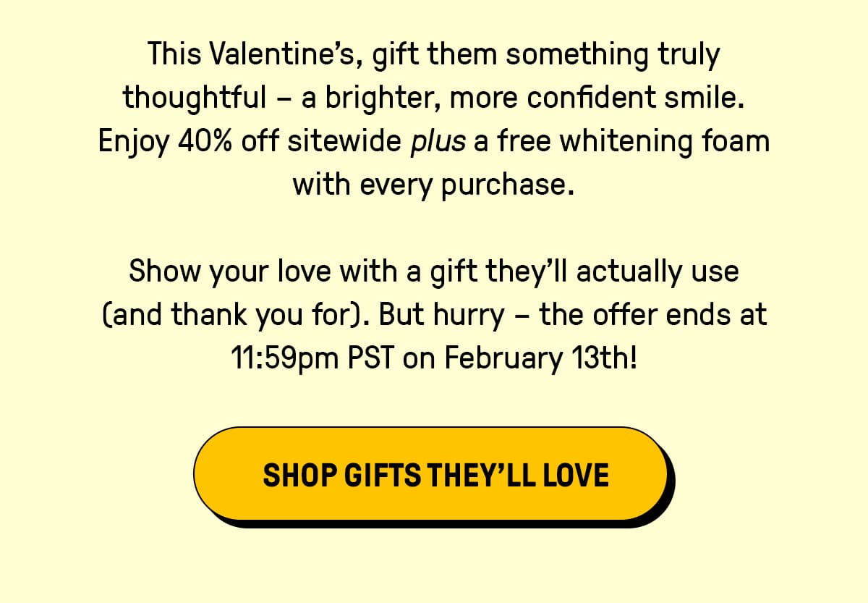Click the "with every purchase." line
Viewport: 868px width, 603px height.
pyautogui.click(x=433, y=185)
